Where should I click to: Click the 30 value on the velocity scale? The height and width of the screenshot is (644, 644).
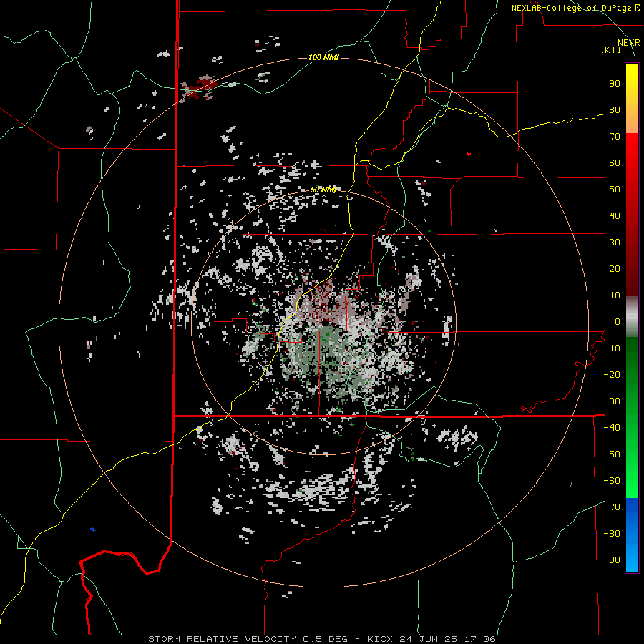point(615,243)
